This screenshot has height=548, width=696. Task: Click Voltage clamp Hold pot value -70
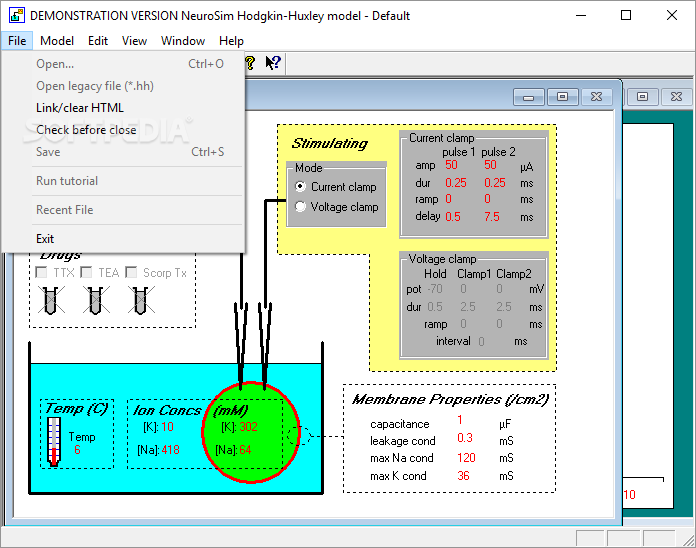435,289
